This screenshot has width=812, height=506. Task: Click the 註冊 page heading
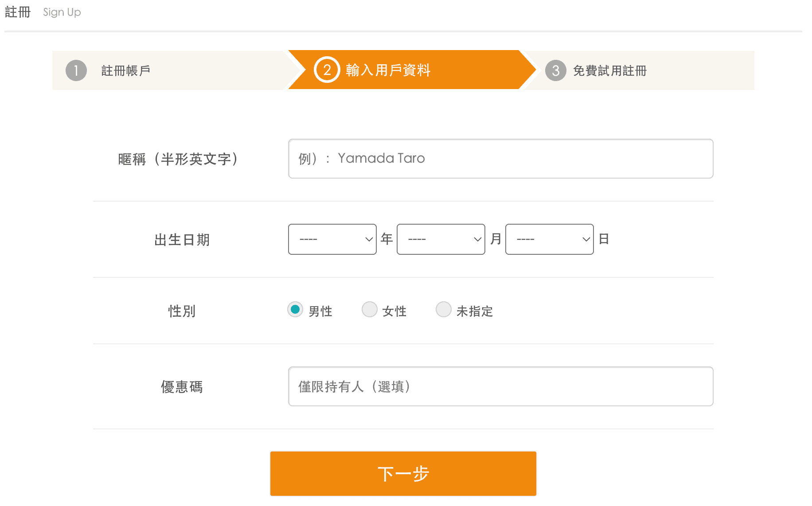pyautogui.click(x=17, y=12)
